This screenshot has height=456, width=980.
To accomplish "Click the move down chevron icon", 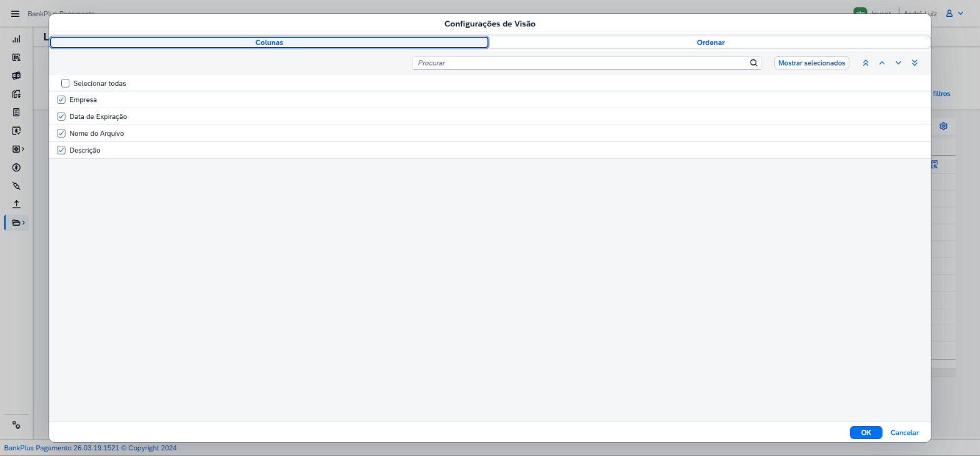I will (898, 63).
